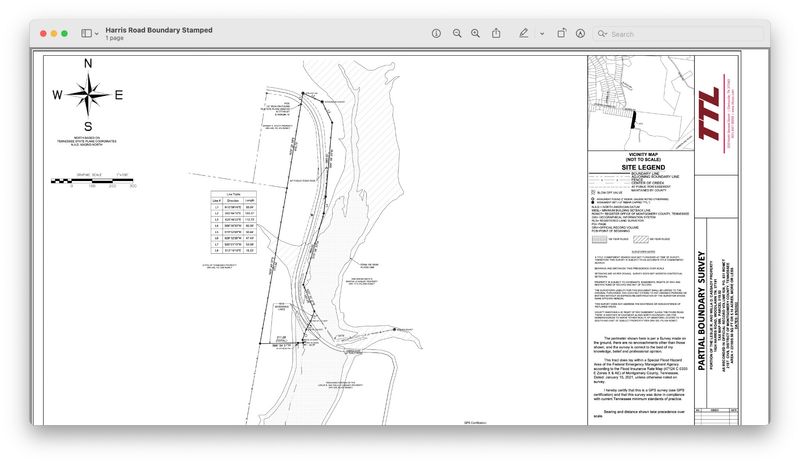Zoom in on the survey document
800x464 pixels.
coord(476,33)
